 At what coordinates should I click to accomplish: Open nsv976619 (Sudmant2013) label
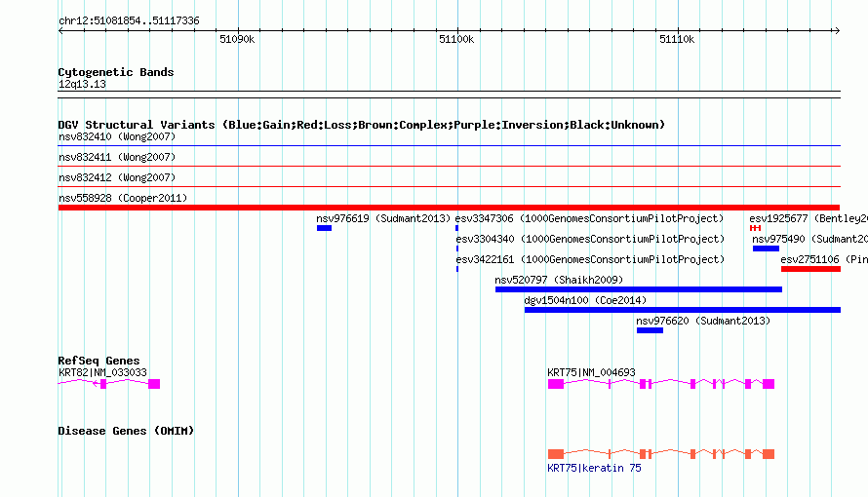(x=383, y=218)
